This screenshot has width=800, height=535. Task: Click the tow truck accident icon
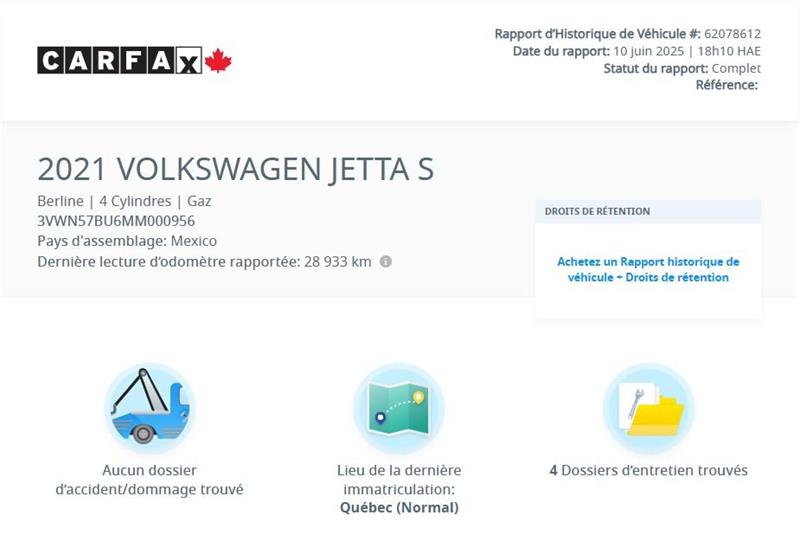pos(149,408)
